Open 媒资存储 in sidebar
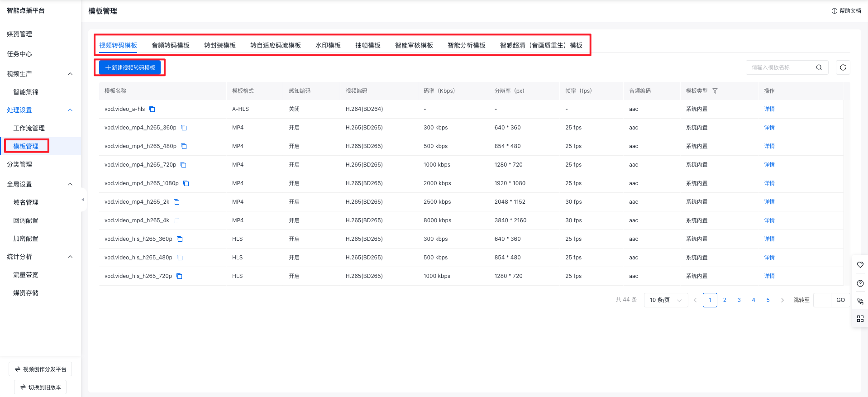The width and height of the screenshot is (868, 397). [x=26, y=293]
